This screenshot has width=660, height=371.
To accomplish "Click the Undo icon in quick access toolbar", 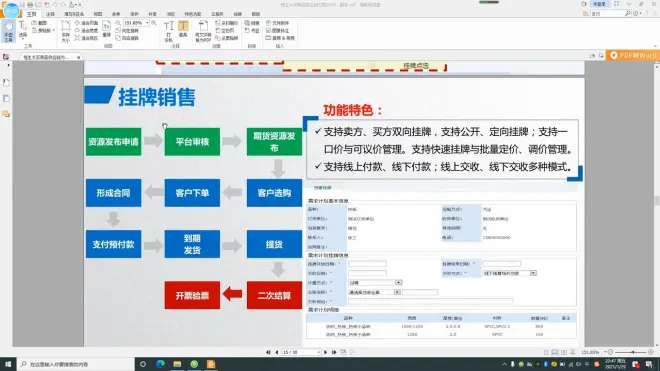I will coord(55,5).
